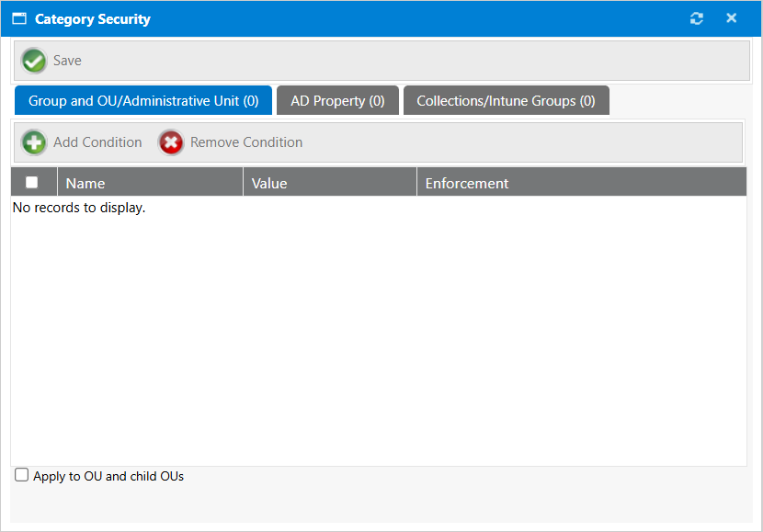Click the green checkmark Save icon
The image size is (763, 532).
coord(34,61)
